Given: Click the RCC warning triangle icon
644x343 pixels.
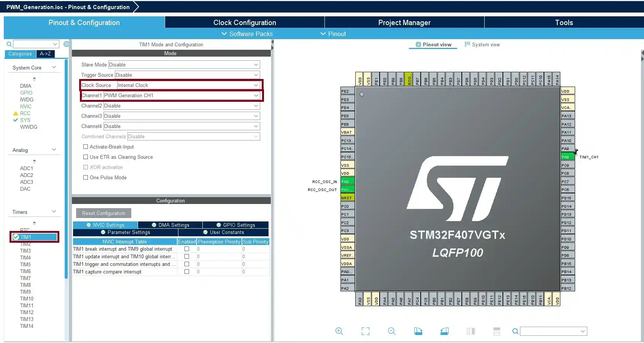Looking at the screenshot, I should [16, 113].
